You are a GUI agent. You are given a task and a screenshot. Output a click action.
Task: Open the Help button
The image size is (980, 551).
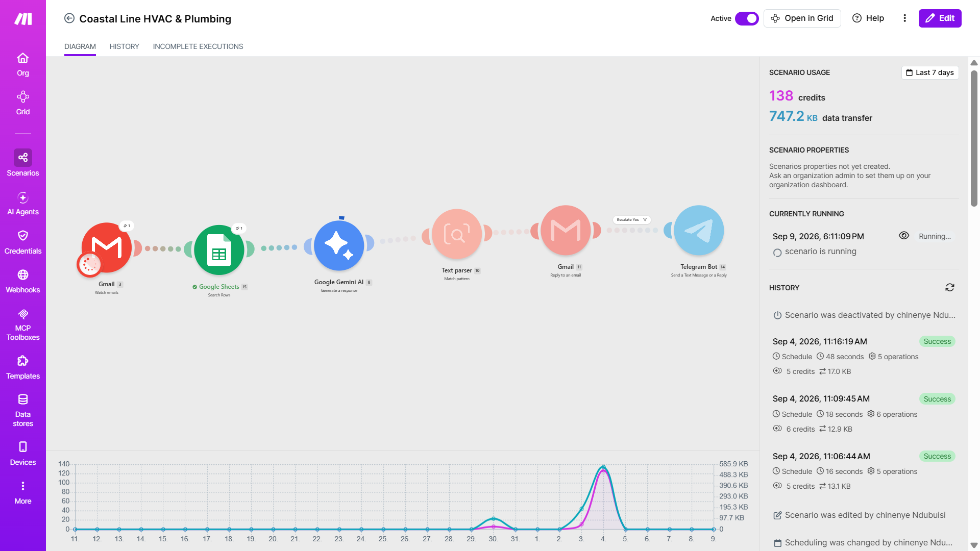point(868,18)
